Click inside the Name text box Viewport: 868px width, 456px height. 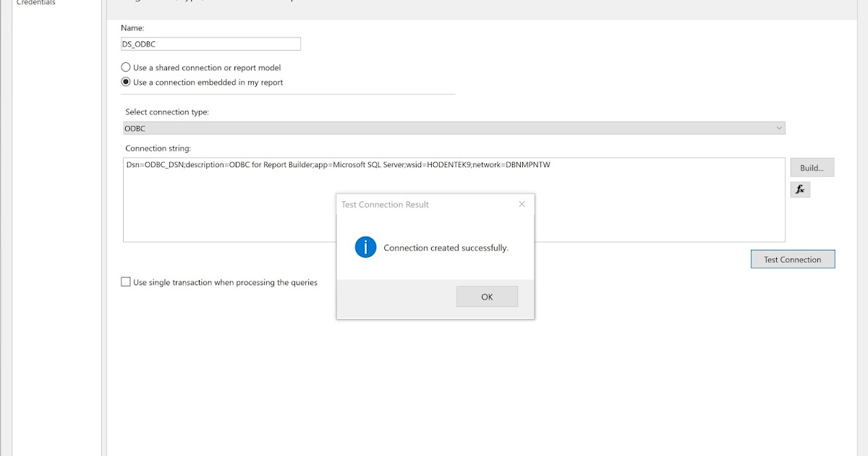click(210, 43)
